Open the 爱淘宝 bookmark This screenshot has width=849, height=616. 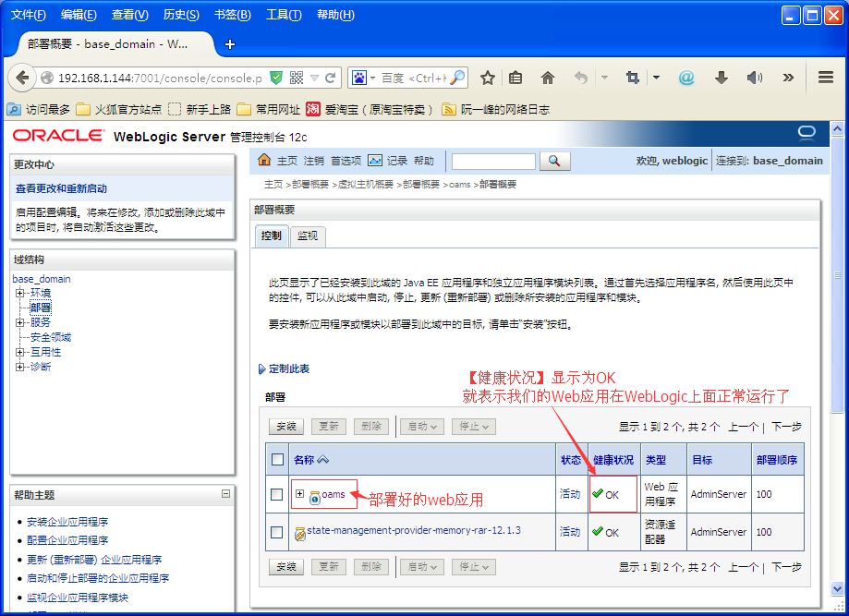click(370, 110)
